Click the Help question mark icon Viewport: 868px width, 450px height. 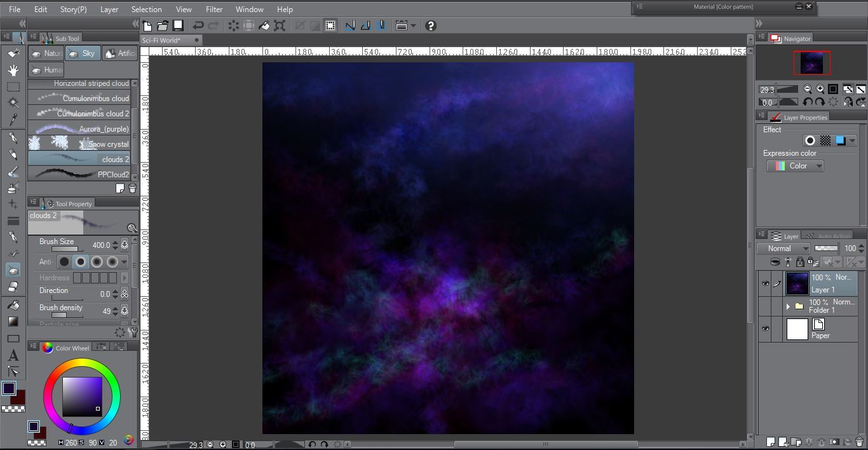pos(431,25)
